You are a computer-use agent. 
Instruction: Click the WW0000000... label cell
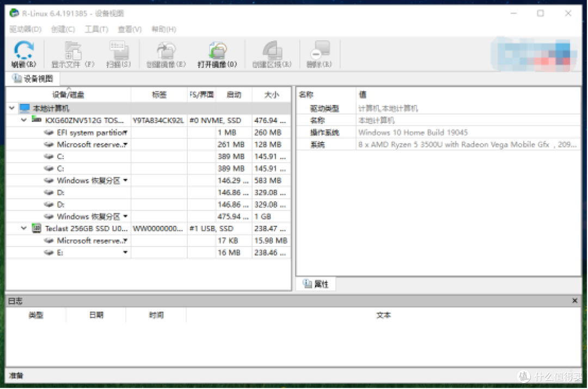[x=158, y=228]
